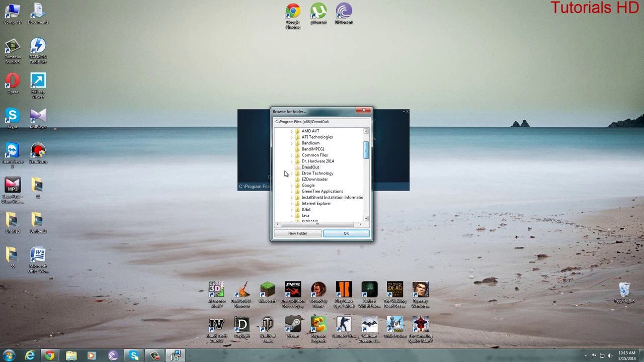Launch the Minecraft desktop shortcut

[x=267, y=293]
